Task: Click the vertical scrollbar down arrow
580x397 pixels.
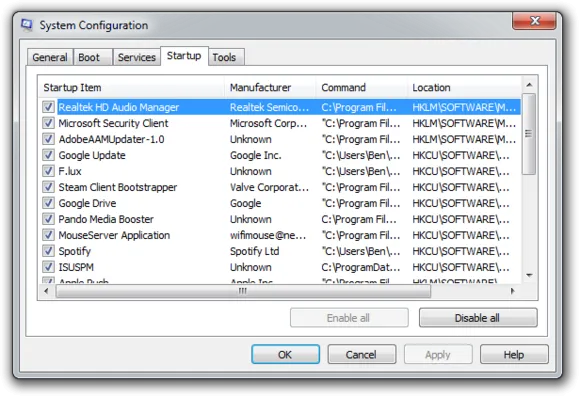Action: (529, 275)
